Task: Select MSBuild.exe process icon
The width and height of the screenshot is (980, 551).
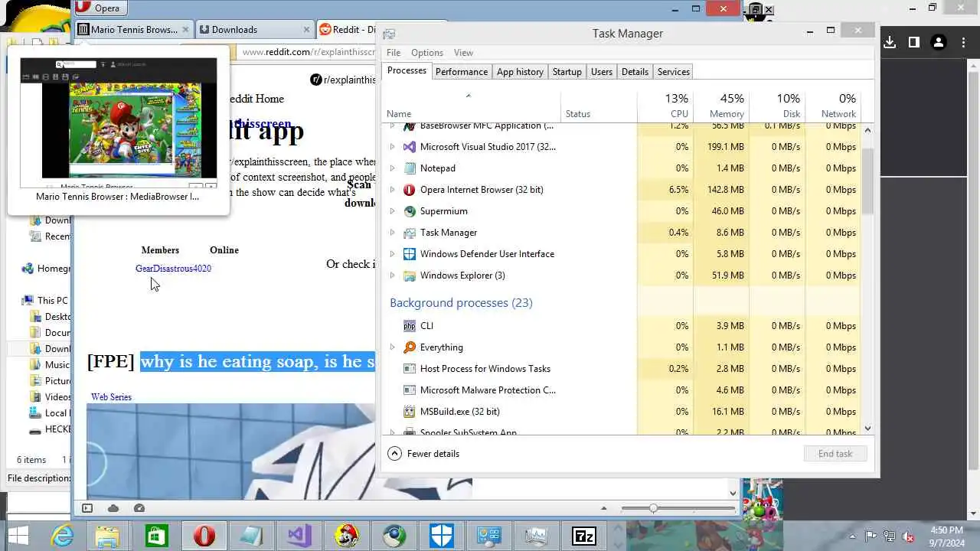Action: 410,412
